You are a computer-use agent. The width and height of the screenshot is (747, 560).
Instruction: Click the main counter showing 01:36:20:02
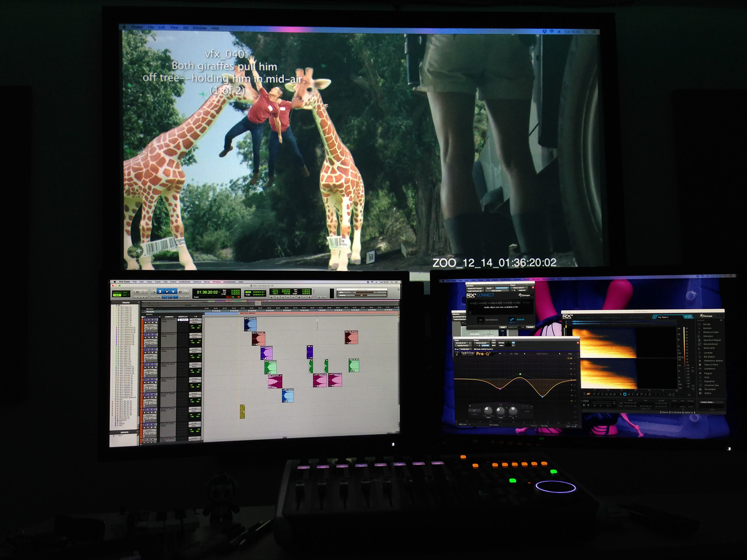click(207, 292)
